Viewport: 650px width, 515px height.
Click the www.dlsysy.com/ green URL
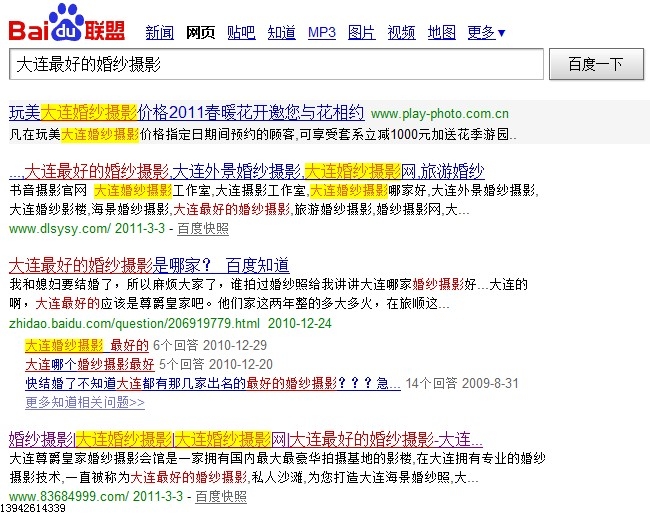point(60,228)
